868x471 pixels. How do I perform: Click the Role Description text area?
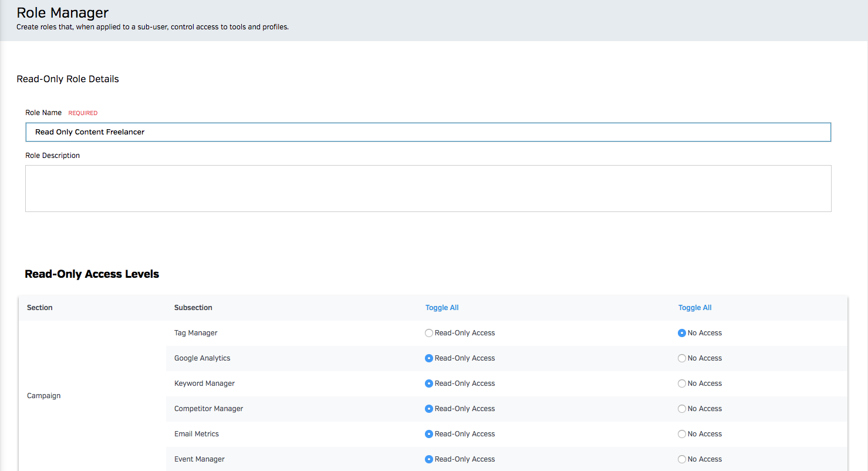click(x=428, y=189)
